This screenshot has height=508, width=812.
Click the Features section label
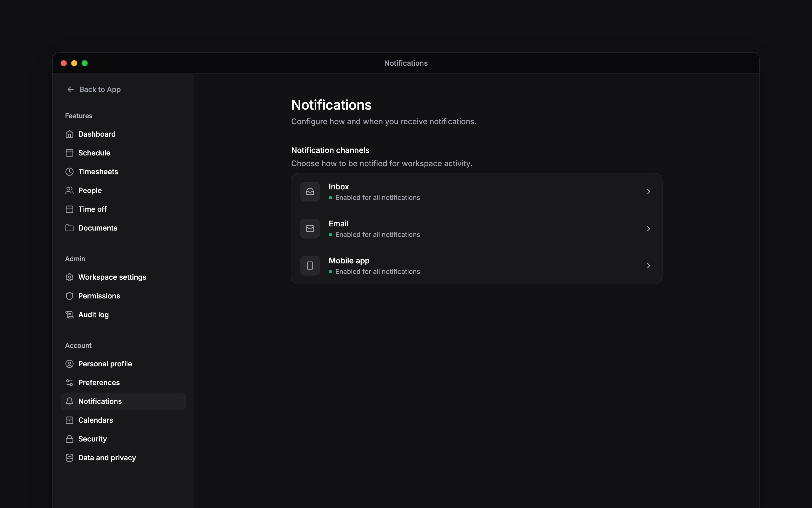79,116
